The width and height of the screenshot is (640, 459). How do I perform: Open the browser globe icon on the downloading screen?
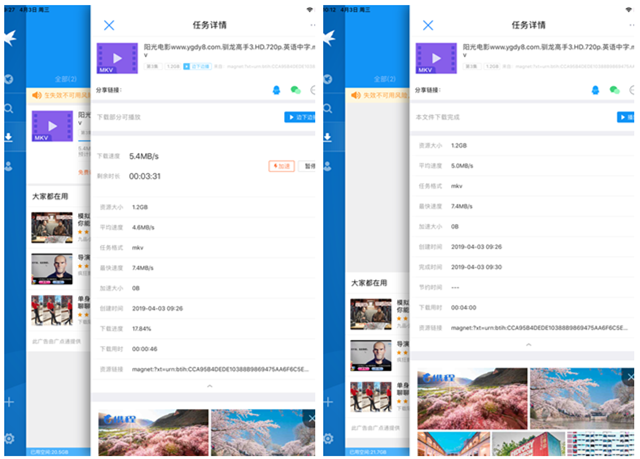click(9, 79)
